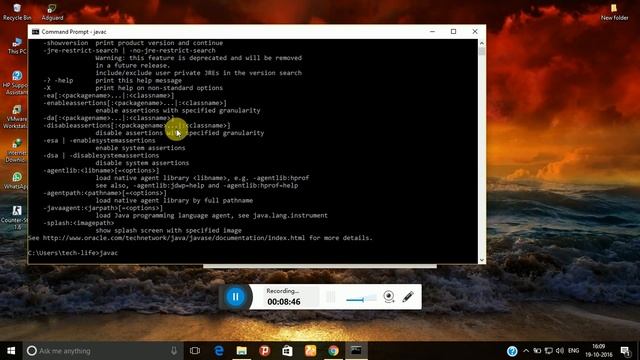
Task: Click the scroll down arrow in Command Prompt
Action: pyautogui.click(x=482, y=260)
